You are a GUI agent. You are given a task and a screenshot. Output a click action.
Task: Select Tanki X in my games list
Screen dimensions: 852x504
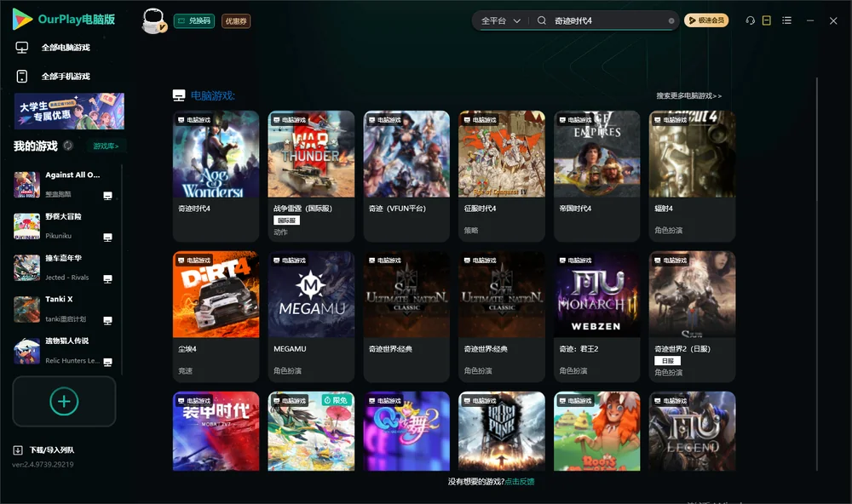(x=62, y=309)
